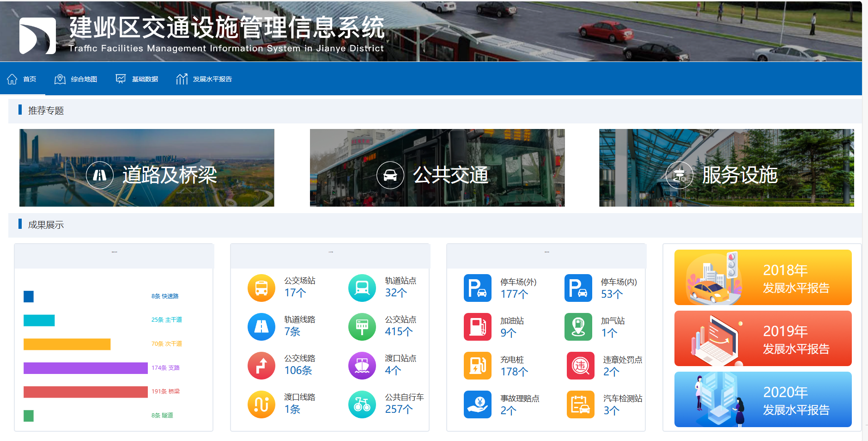Click the blue 快速路 chart bar
Image resolution: width=868 pixels, height=441 pixels.
pyautogui.click(x=29, y=296)
